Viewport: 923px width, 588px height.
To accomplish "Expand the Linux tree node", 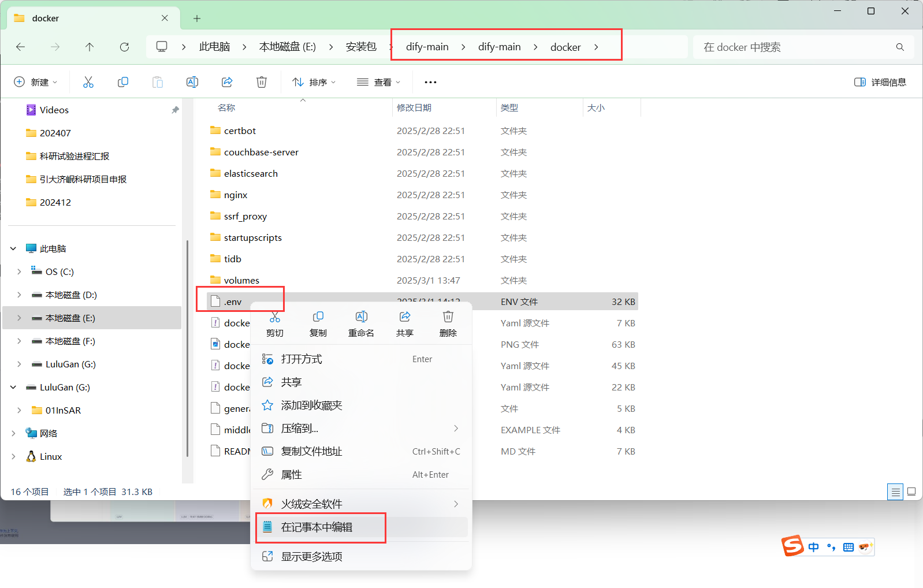I will coord(13,457).
